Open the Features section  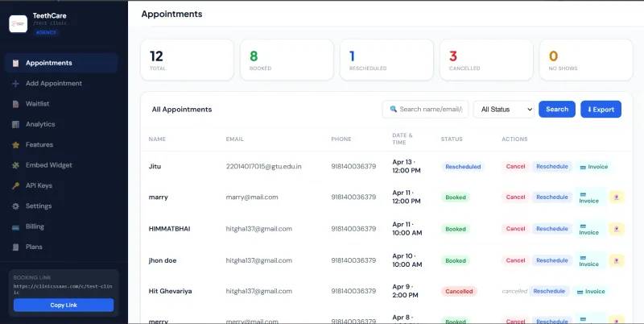tap(62, 145)
